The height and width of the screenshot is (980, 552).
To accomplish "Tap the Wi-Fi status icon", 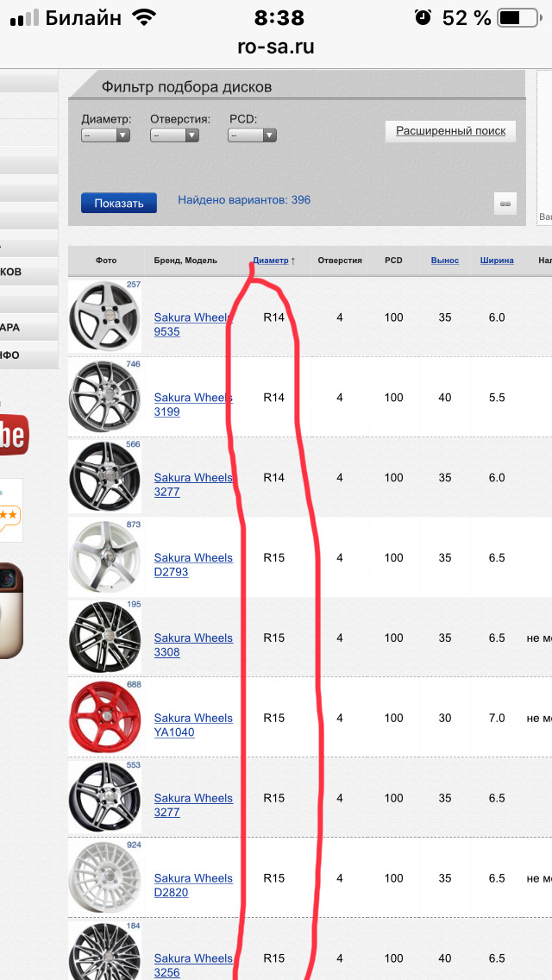I will point(144,18).
